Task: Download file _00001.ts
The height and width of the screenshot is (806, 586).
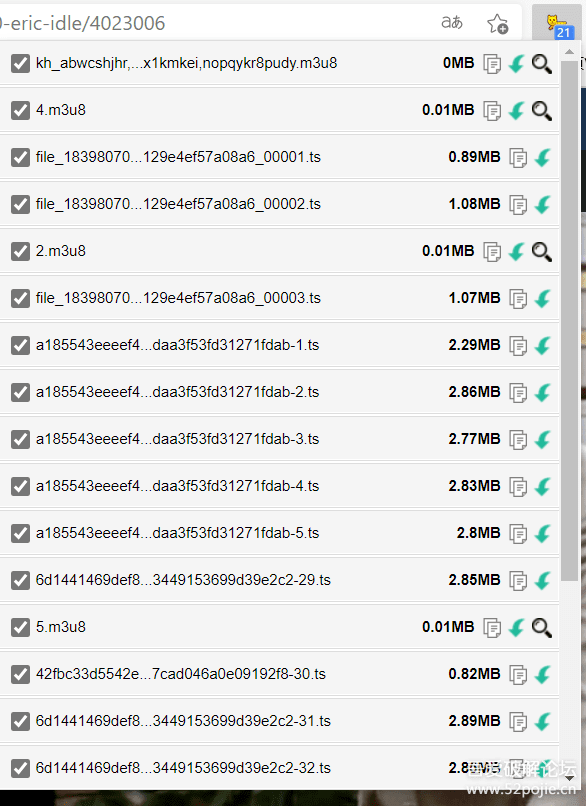Action: point(542,158)
